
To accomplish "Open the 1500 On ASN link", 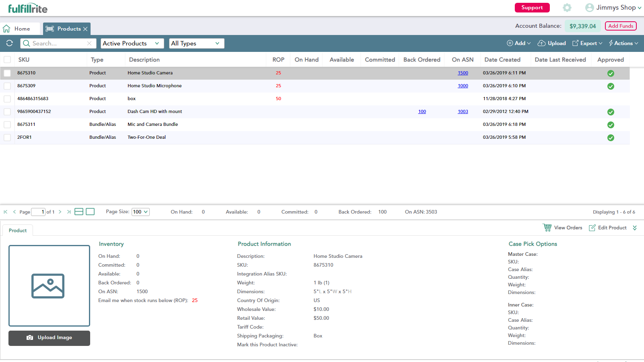I will pos(463,73).
